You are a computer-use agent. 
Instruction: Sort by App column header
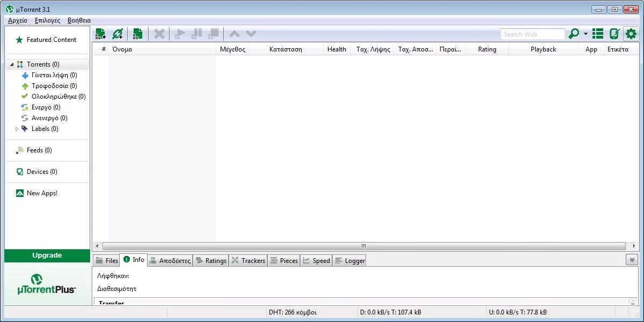[x=591, y=49]
